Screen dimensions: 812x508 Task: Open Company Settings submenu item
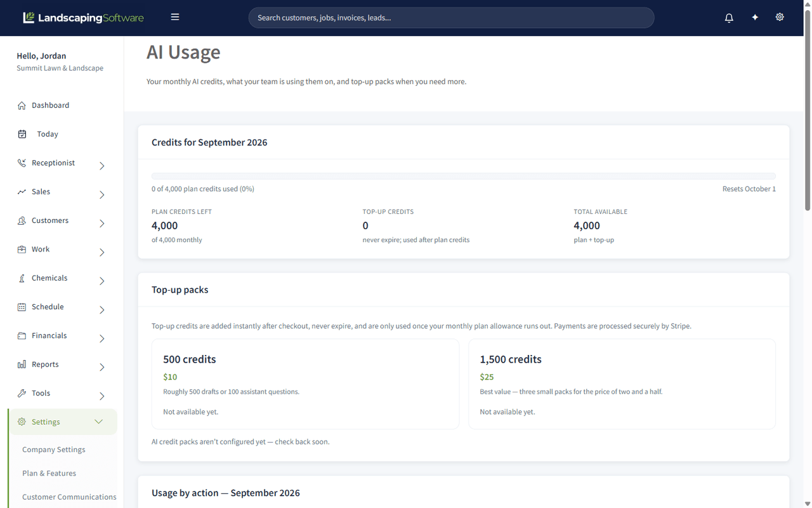click(x=54, y=450)
